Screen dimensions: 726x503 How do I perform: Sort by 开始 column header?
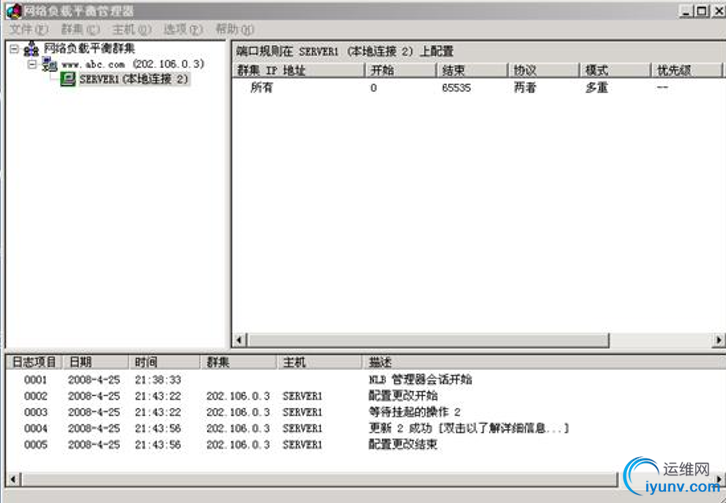click(401, 70)
